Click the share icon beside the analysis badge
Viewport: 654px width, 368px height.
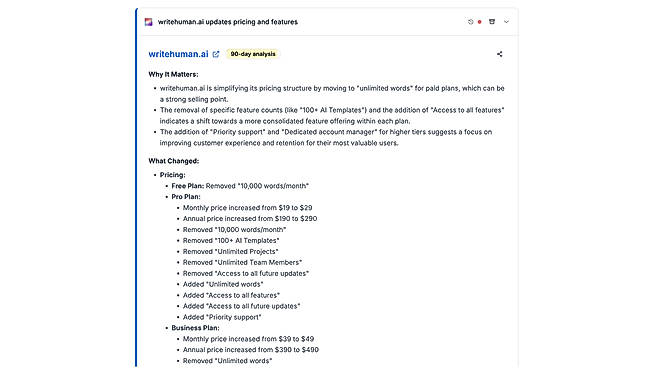click(x=499, y=54)
